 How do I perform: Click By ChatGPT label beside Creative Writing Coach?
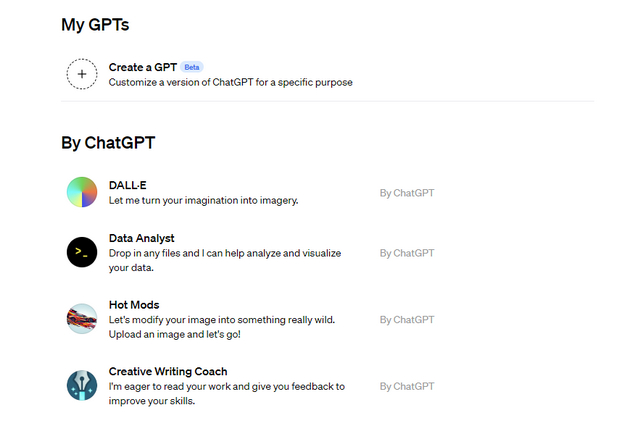click(x=407, y=386)
